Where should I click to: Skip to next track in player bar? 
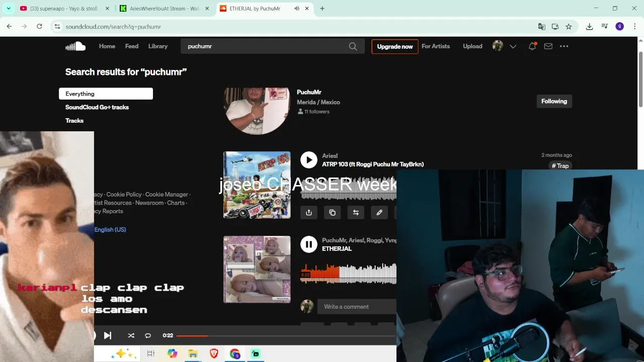(108, 335)
